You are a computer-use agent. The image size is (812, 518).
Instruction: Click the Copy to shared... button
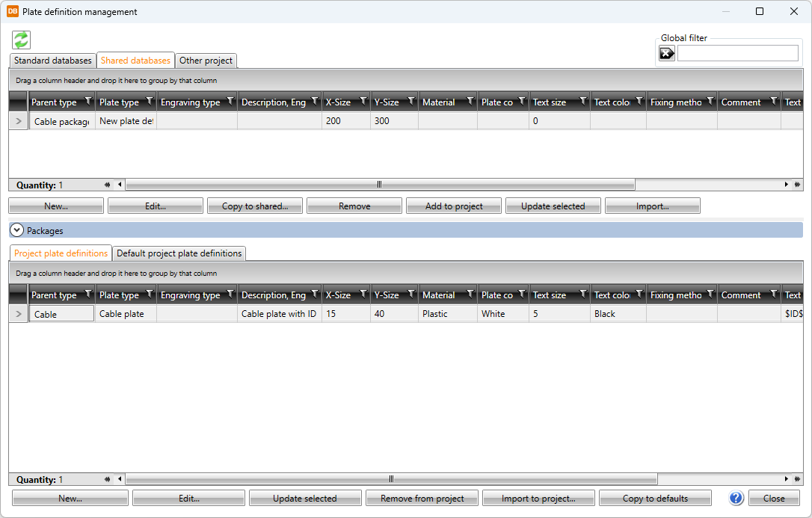coord(254,206)
